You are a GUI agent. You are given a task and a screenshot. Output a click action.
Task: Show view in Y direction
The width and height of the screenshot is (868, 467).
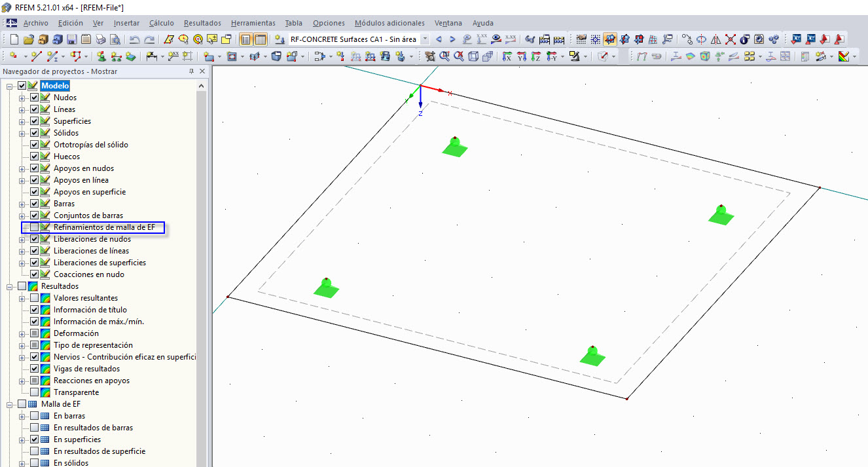click(522, 56)
